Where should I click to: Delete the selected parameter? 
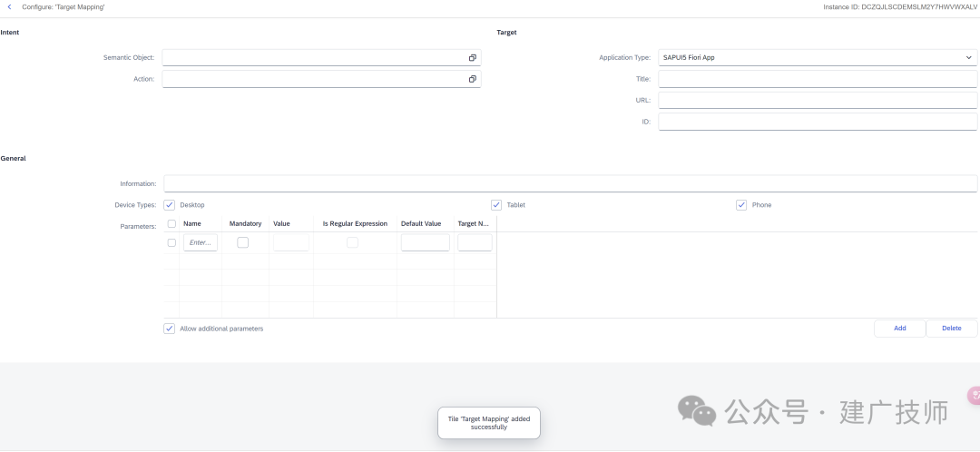pyautogui.click(x=951, y=329)
